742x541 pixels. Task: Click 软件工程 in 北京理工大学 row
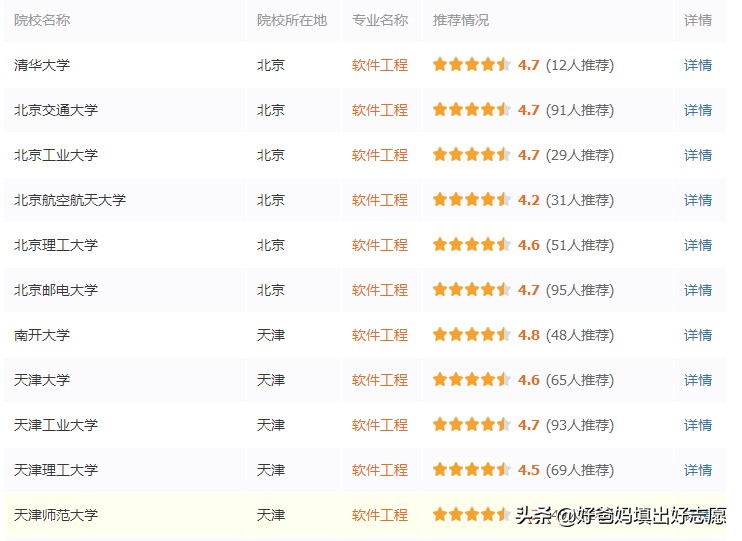[x=380, y=245]
